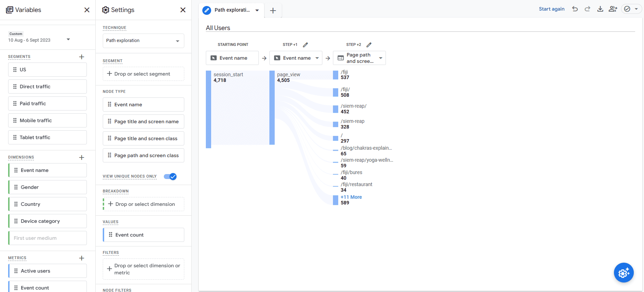Add a new dimension with plus icon
This screenshot has width=644, height=292.
tap(82, 157)
